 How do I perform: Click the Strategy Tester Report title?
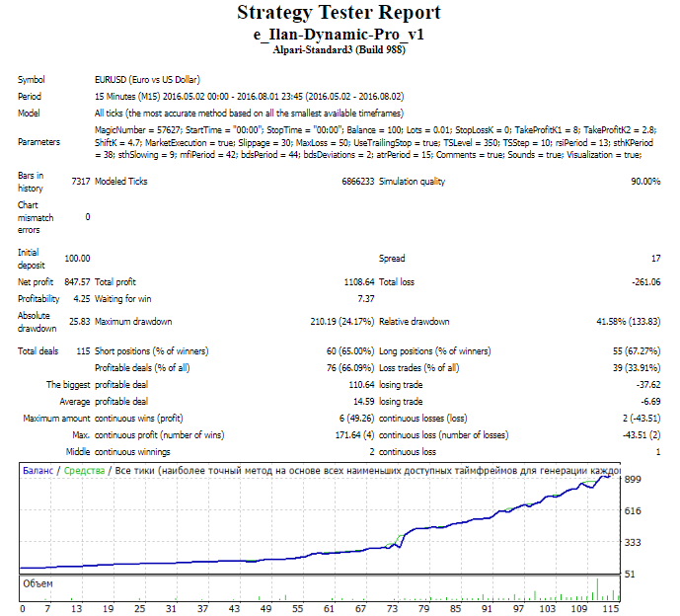(340, 13)
